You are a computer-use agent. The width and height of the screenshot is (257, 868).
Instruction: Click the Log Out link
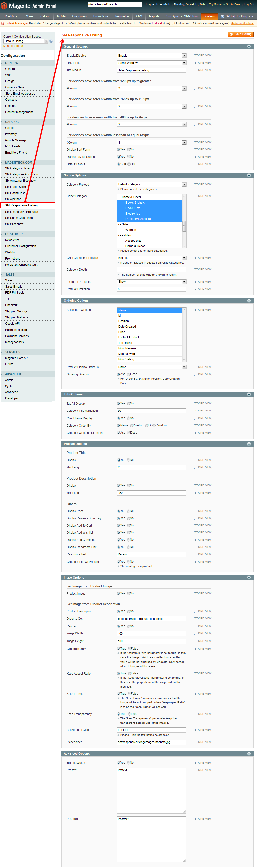(x=249, y=5)
